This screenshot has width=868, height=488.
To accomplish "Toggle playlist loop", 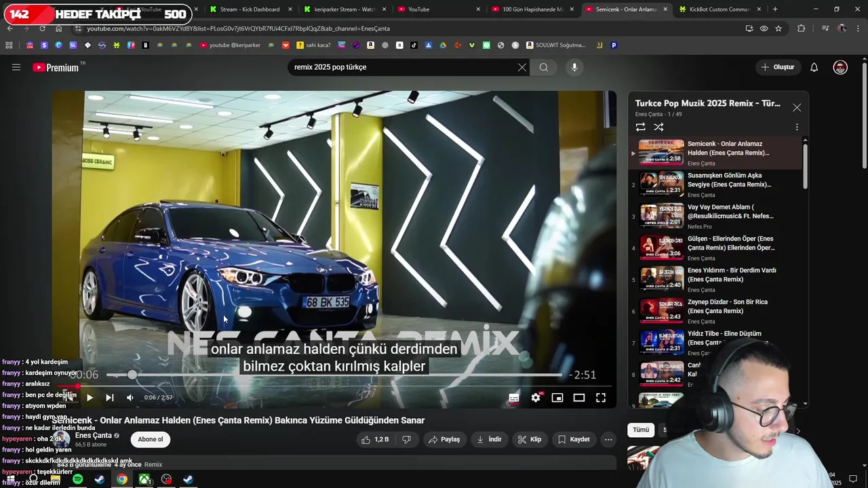I will pyautogui.click(x=640, y=127).
